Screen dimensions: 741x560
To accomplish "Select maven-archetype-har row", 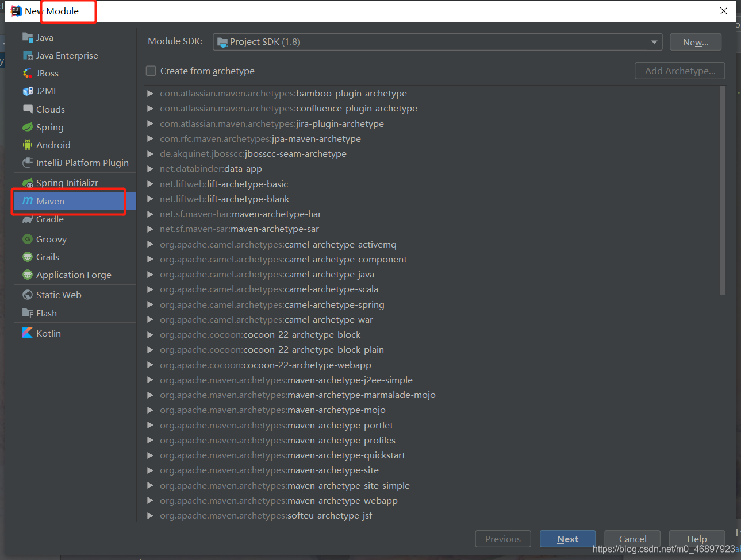I will pyautogui.click(x=432, y=214).
